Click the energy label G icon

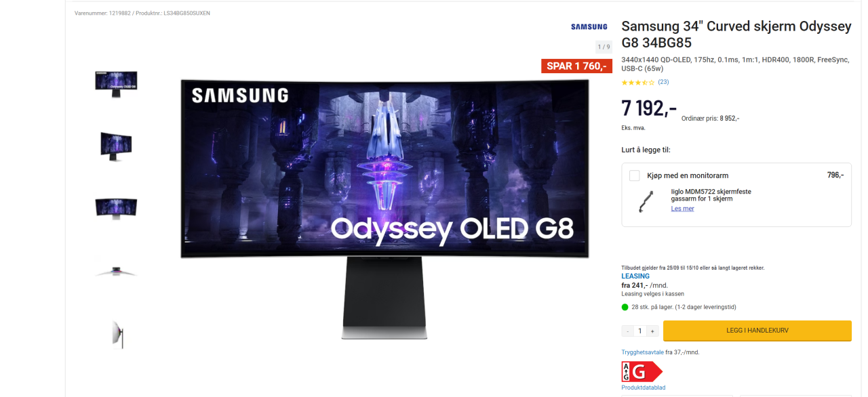[x=642, y=372]
